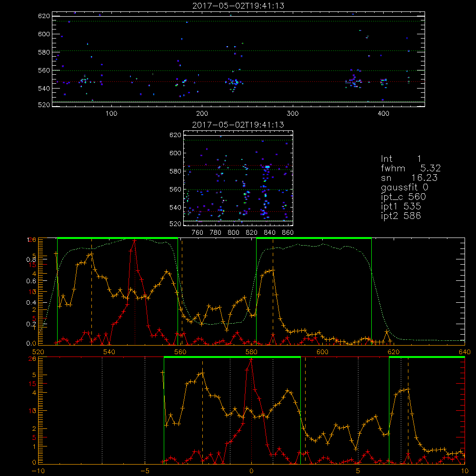
Task: Click the red peak tip in the 520–640 profile plot
Action: [x=135, y=240]
